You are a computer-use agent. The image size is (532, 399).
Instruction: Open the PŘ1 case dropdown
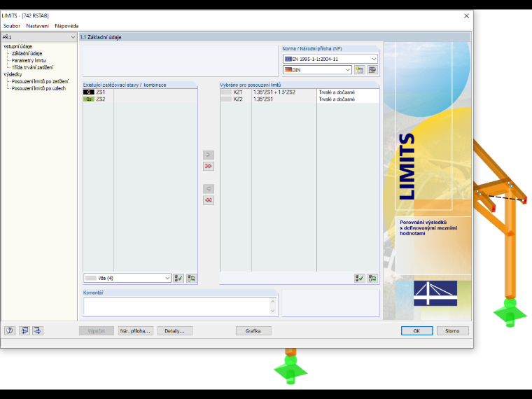click(x=38, y=37)
